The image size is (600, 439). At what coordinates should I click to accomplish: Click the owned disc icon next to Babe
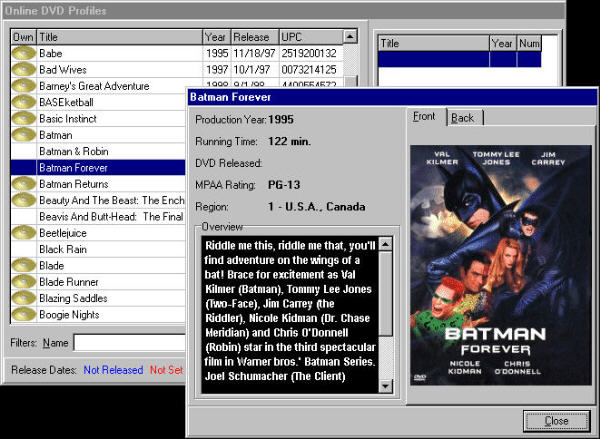pyautogui.click(x=23, y=53)
